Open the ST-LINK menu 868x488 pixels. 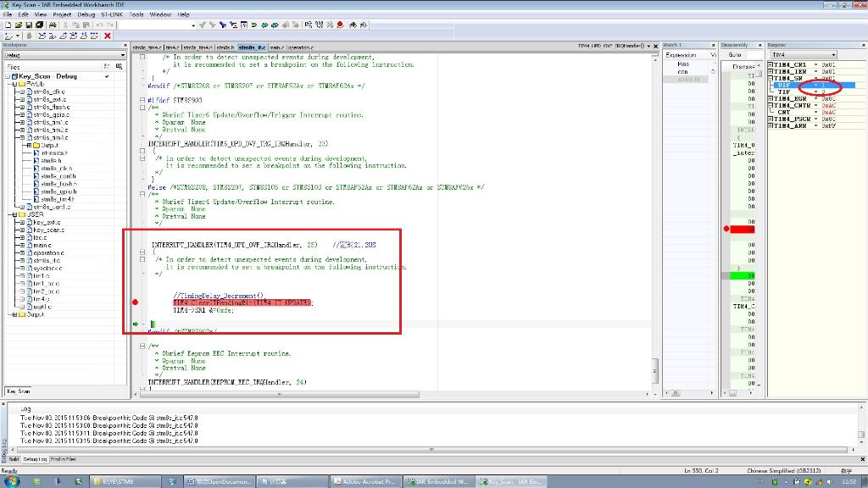pyautogui.click(x=112, y=14)
